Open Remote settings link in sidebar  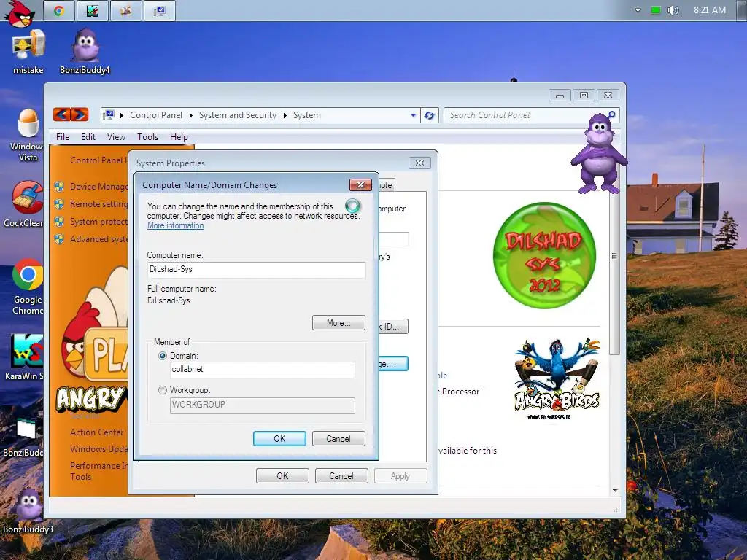click(x=98, y=204)
